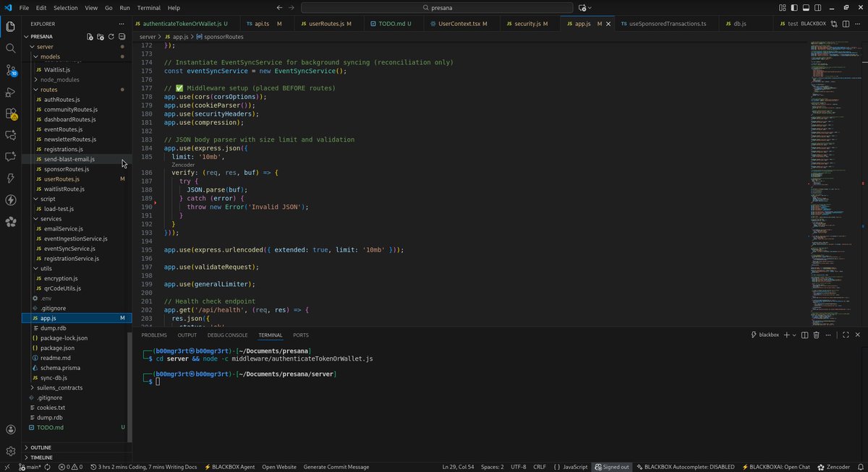The width and height of the screenshot is (868, 472).
Task: Split the editor to the right
Action: click(845, 24)
